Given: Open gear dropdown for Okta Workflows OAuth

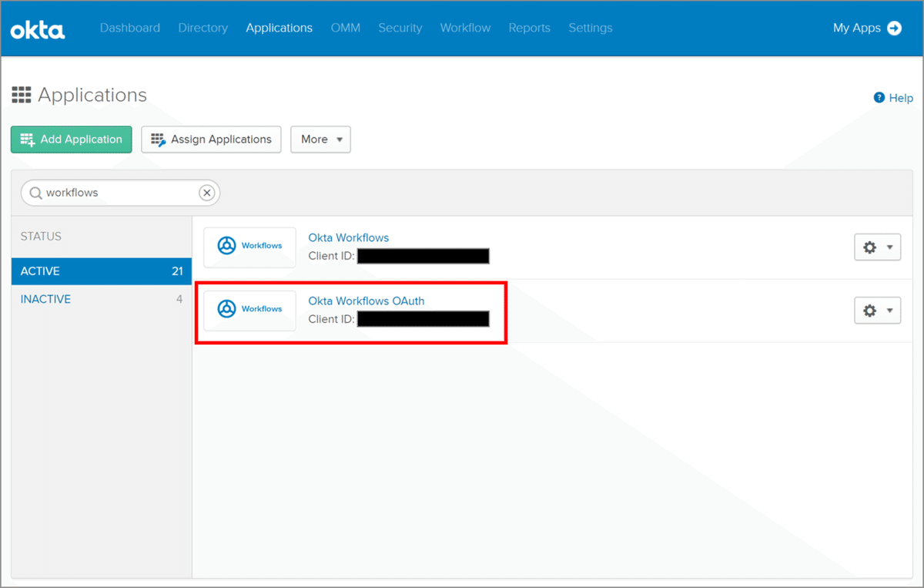Looking at the screenshot, I should pos(877,311).
